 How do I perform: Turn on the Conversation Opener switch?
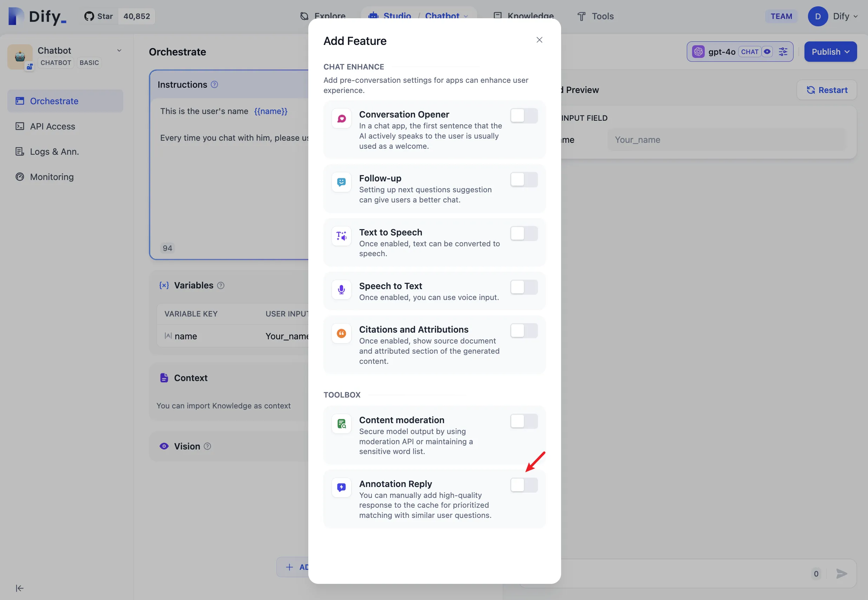[x=524, y=116]
